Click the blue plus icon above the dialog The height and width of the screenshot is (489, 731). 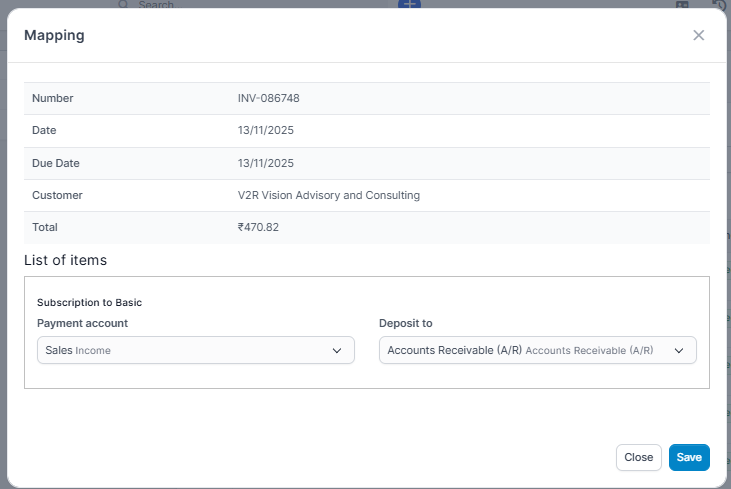click(x=409, y=4)
